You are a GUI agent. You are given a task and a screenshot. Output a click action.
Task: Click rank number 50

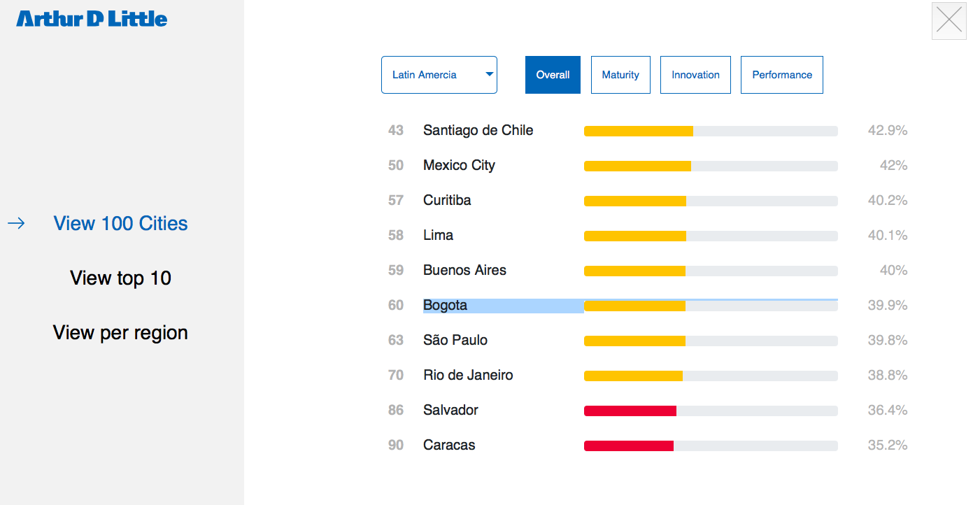click(396, 165)
